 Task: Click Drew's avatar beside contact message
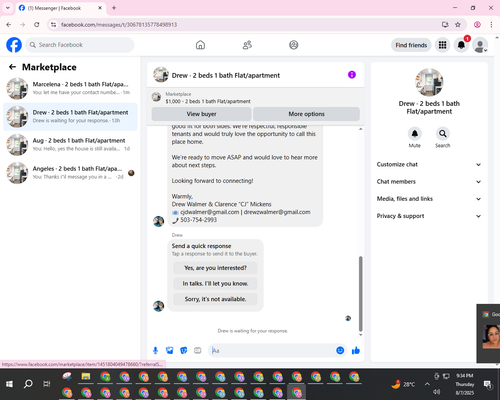[x=158, y=221]
